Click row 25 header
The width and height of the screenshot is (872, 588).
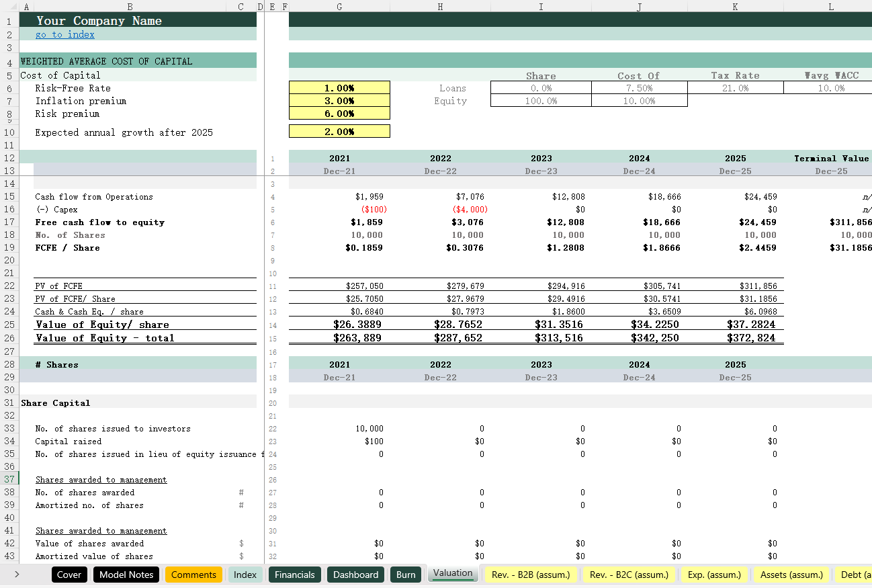(9, 325)
